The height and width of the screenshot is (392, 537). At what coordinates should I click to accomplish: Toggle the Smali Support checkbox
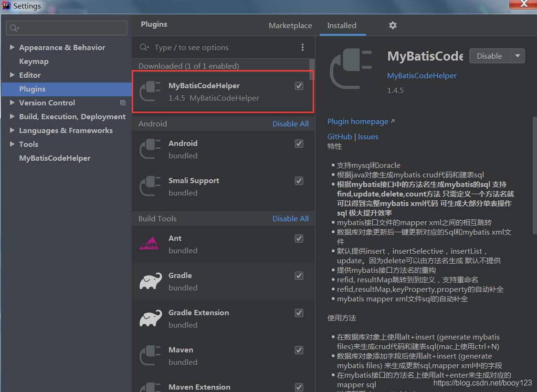pos(299,181)
